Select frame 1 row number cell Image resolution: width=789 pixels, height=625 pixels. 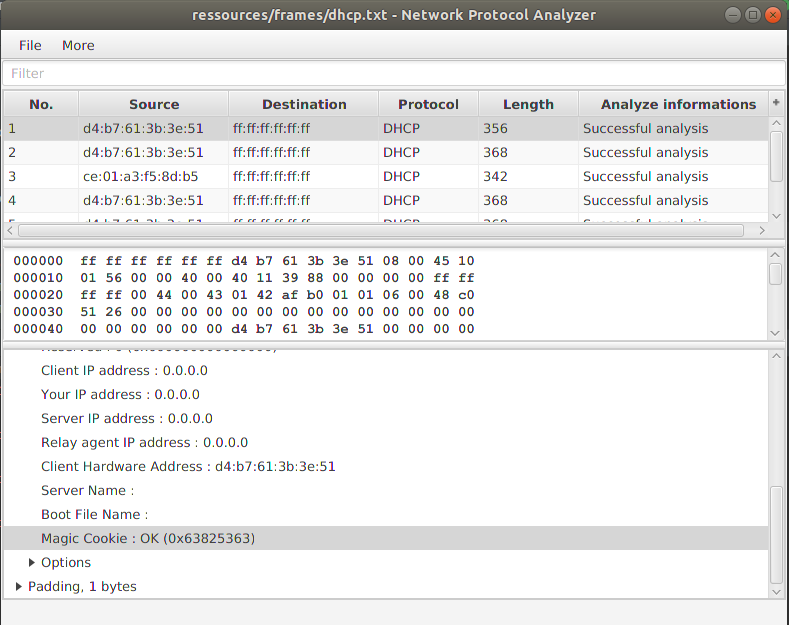click(x=41, y=128)
